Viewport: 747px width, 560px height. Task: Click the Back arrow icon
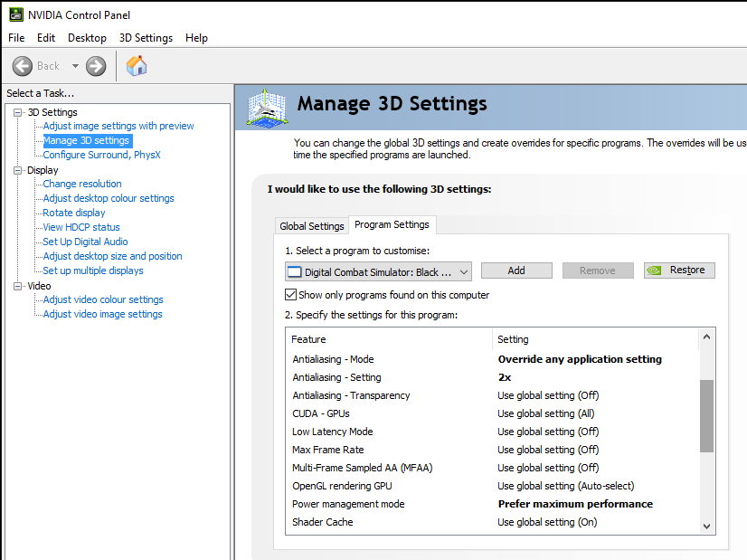click(23, 66)
